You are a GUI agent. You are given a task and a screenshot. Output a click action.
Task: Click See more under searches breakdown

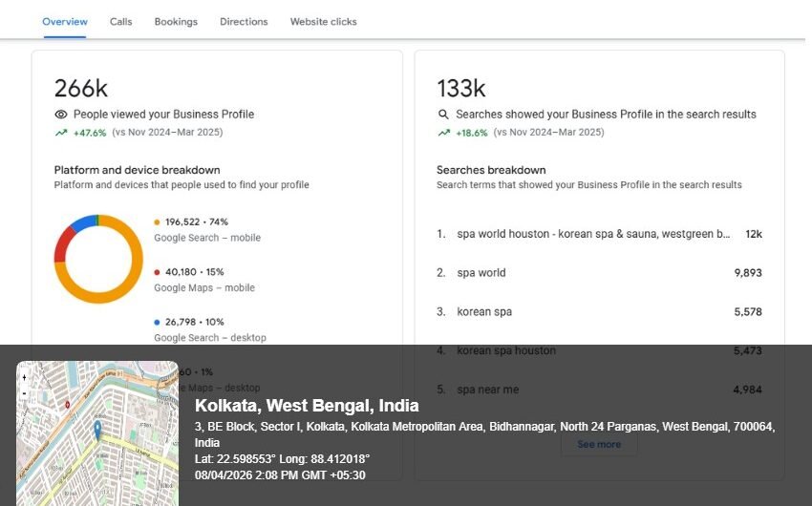[598, 444]
